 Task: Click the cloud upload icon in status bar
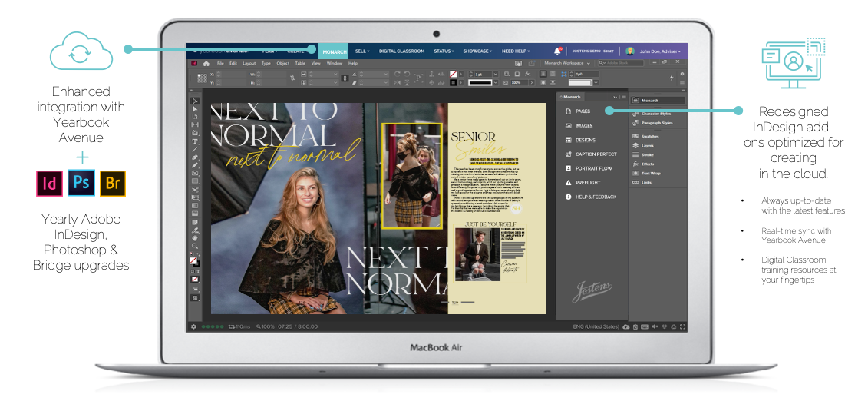pyautogui.click(x=626, y=326)
